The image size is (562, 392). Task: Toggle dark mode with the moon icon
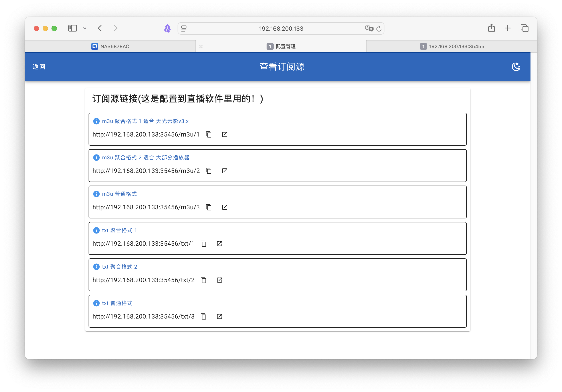516,66
